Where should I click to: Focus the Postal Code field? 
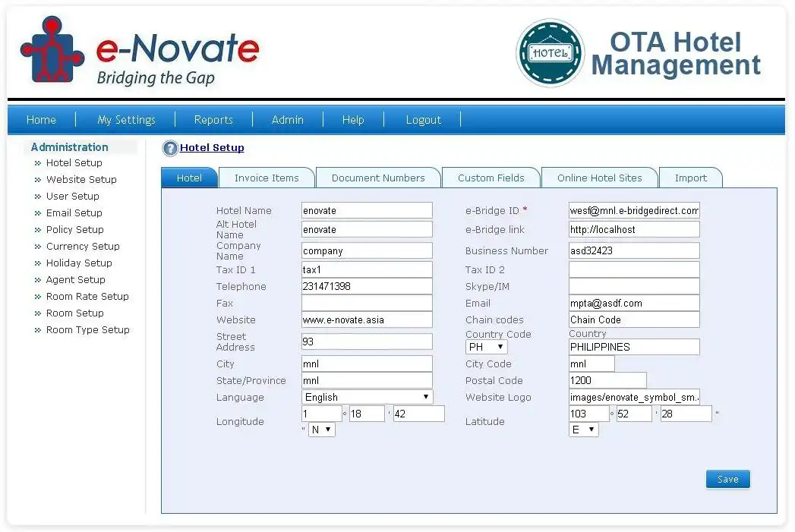pos(608,380)
